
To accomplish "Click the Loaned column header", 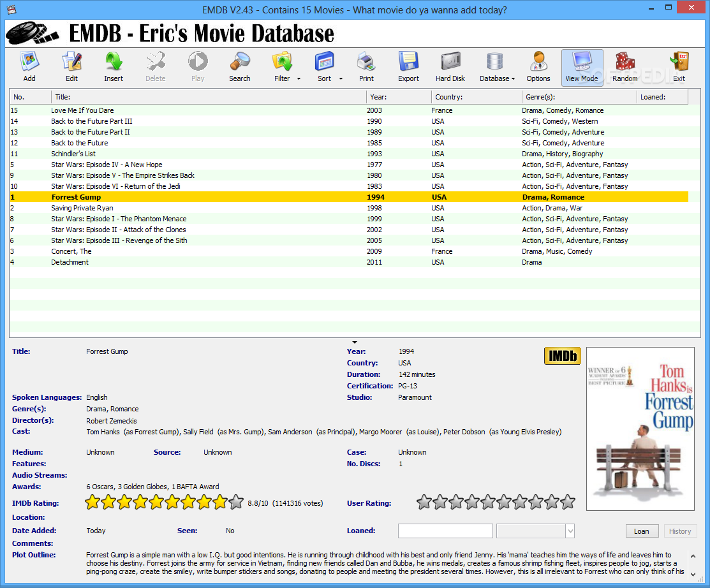I will click(x=662, y=97).
